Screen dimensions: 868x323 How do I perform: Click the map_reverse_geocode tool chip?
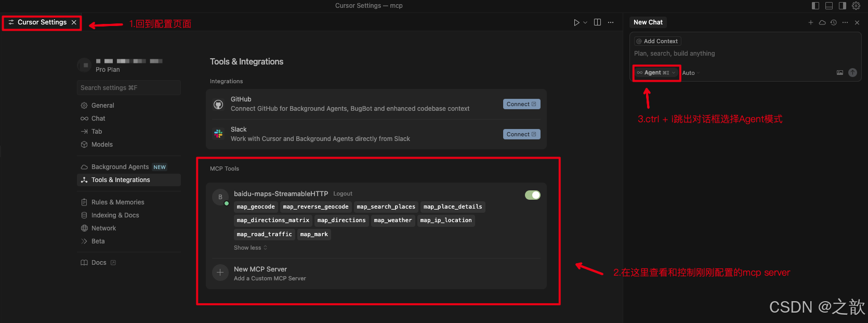pos(315,207)
